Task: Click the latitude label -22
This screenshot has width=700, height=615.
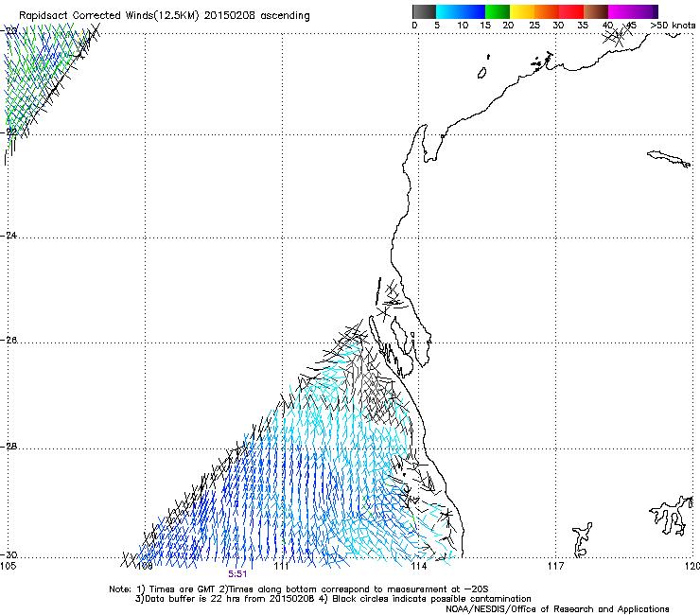Action: click(9, 132)
